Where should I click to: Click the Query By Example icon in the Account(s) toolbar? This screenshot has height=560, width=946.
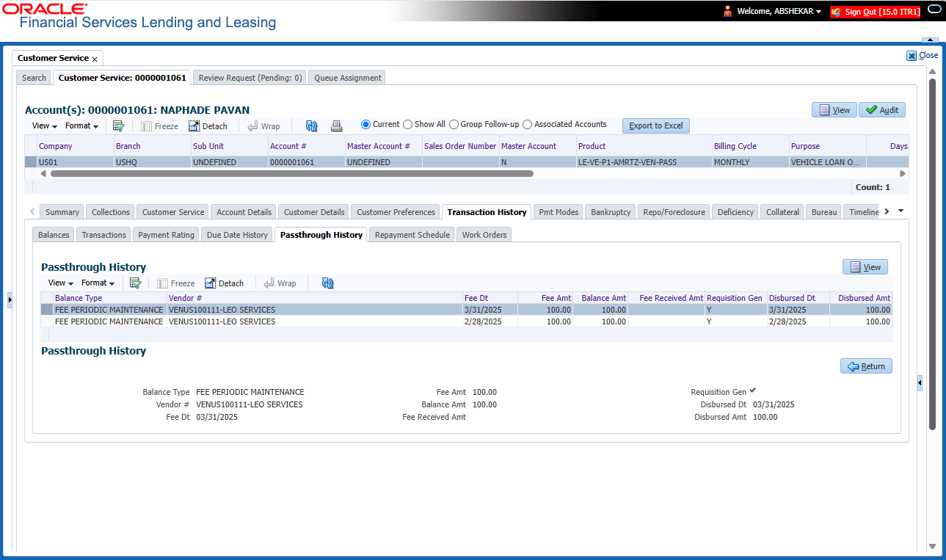118,126
